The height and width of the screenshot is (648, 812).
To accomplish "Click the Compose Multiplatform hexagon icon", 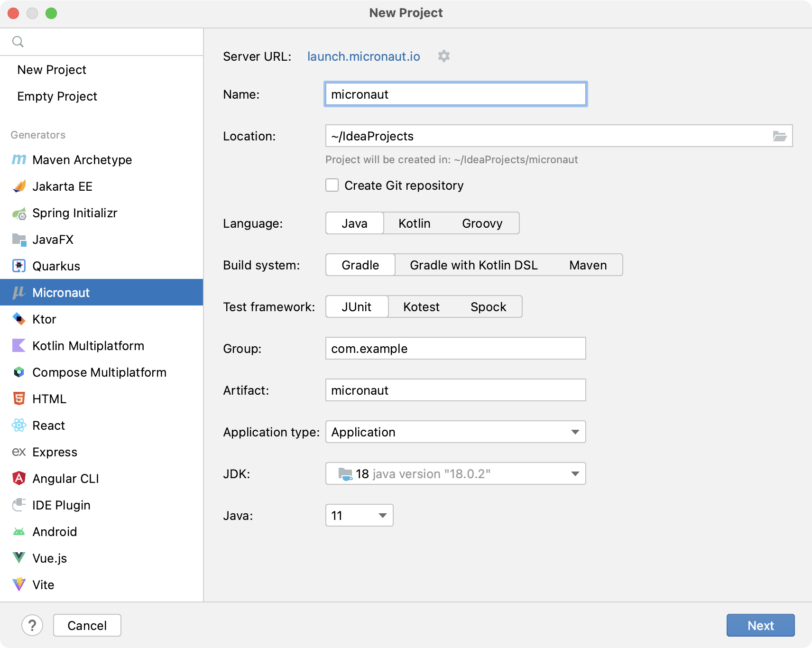I will (19, 372).
